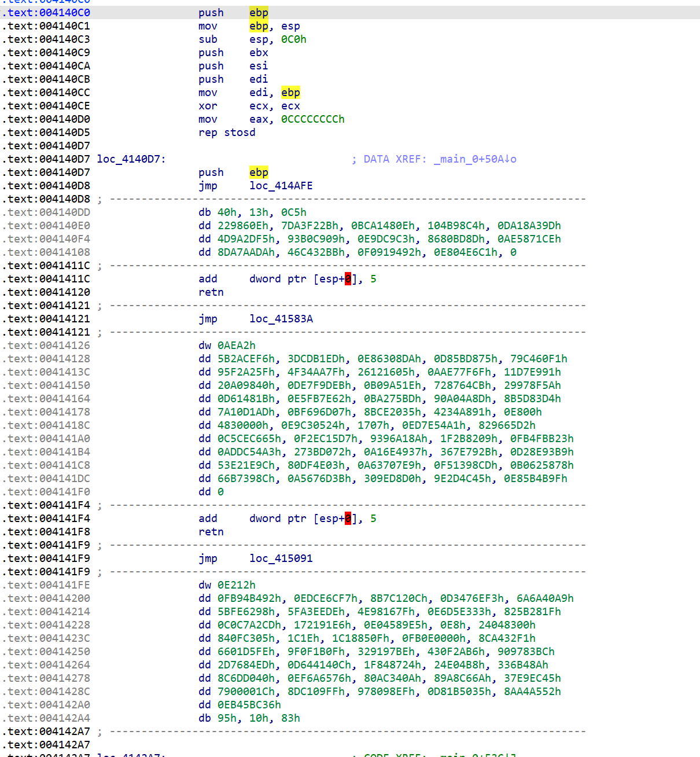Select the retn instruction at 00414120
Screen dimensions: 700x757
[x=211, y=292]
